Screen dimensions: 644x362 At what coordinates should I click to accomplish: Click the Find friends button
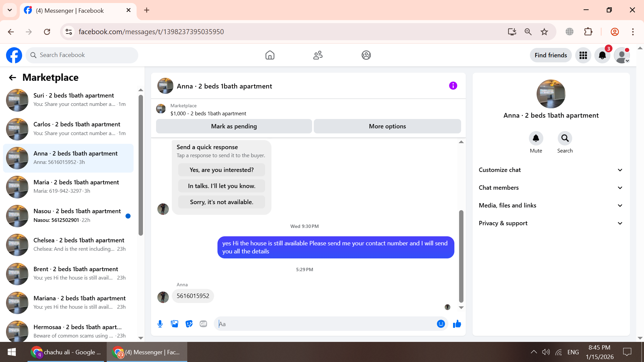[551, 55]
